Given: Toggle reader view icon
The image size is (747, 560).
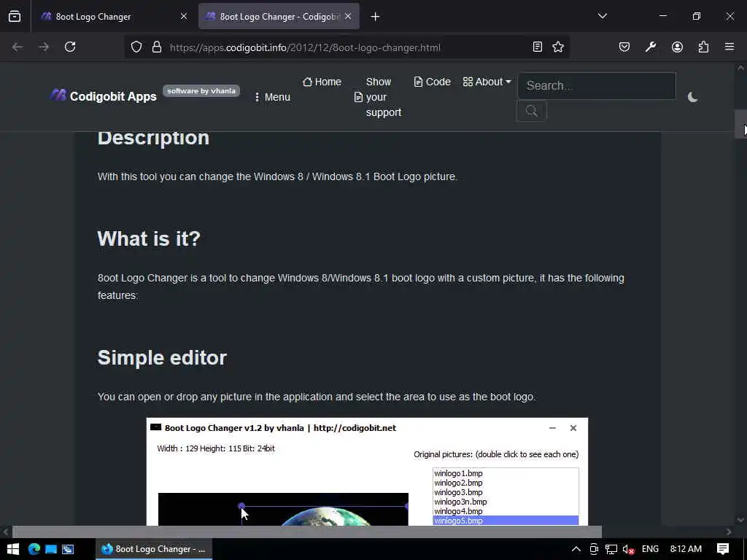Looking at the screenshot, I should pos(538,47).
